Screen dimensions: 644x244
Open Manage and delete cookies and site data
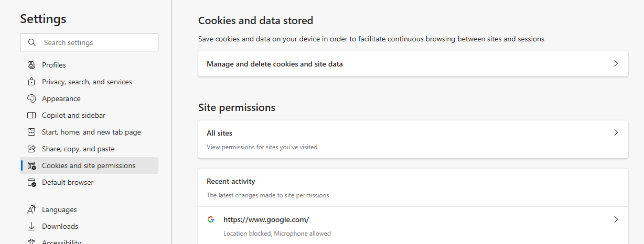click(275, 64)
